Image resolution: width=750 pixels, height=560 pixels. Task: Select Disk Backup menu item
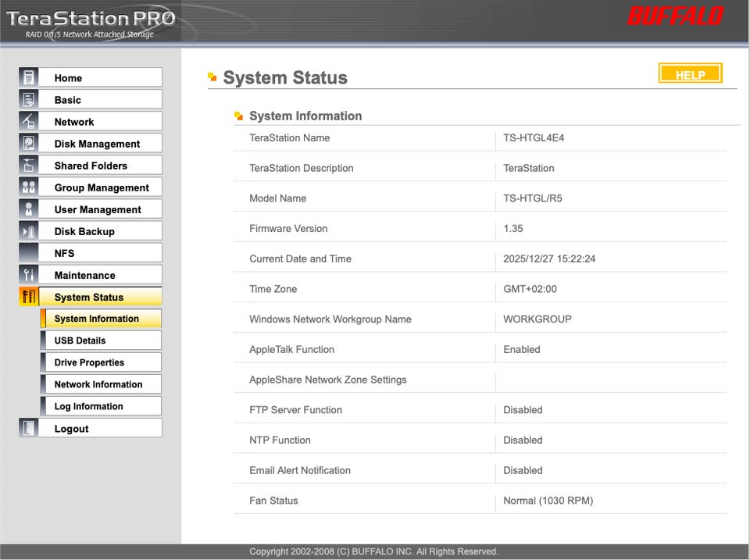tap(100, 231)
